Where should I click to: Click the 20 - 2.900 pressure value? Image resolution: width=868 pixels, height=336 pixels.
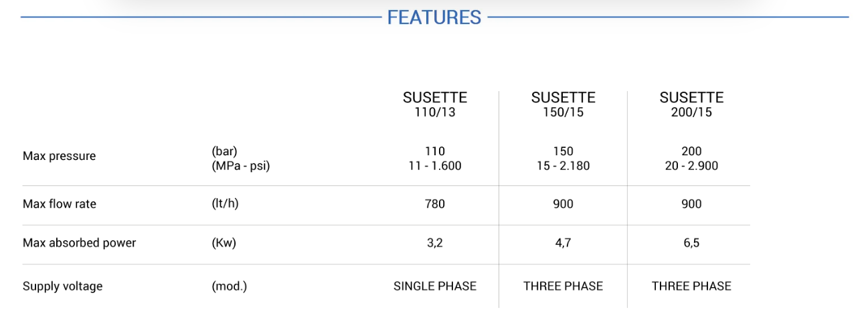point(691,166)
